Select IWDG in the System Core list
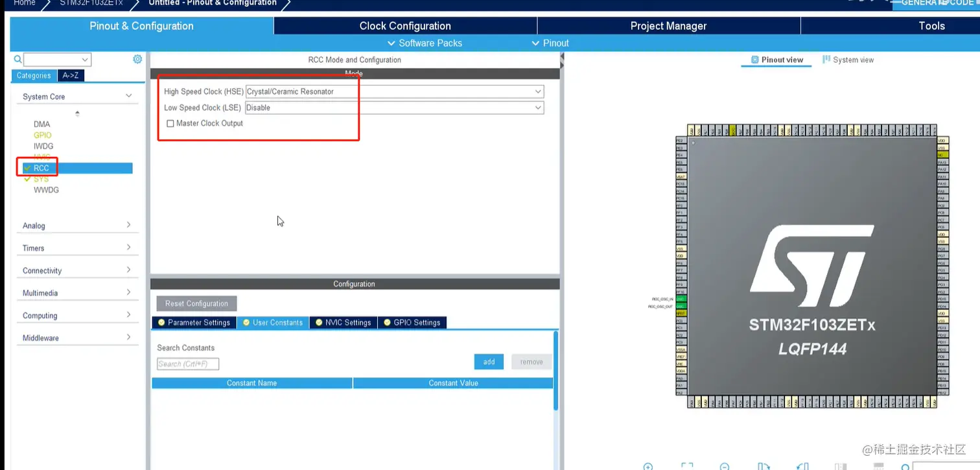Screen dimensions: 980x470 43,147
